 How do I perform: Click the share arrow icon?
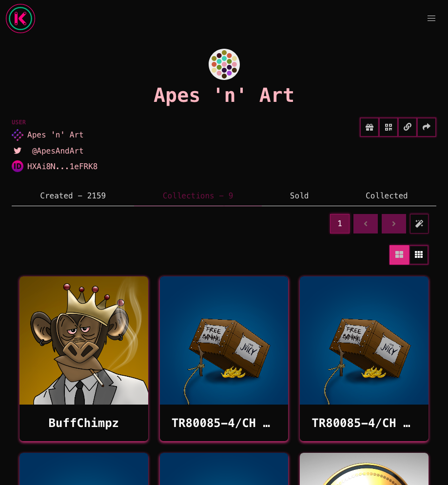pyautogui.click(x=427, y=127)
